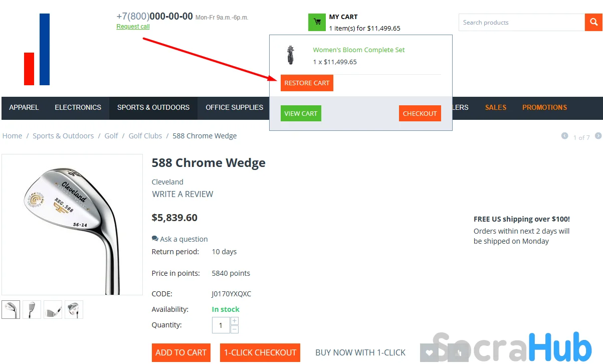The image size is (603, 364).
Task: Focus the Search products field
Action: [522, 22]
